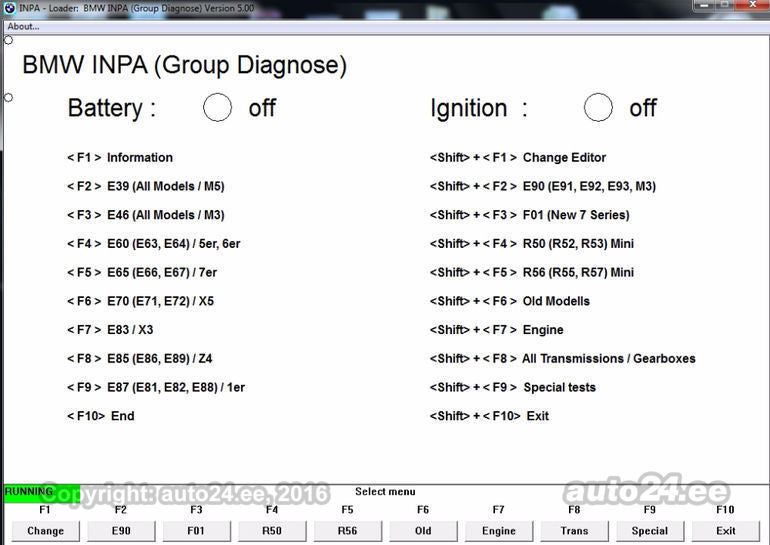The image size is (770, 545).
Task: Click the Old button under F6
Action: pyautogui.click(x=423, y=531)
